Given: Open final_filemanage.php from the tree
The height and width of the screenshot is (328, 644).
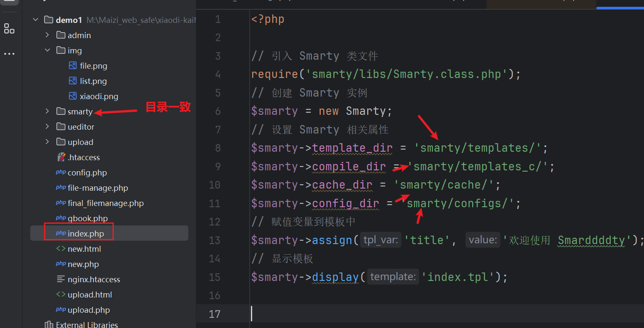Looking at the screenshot, I should [x=106, y=203].
